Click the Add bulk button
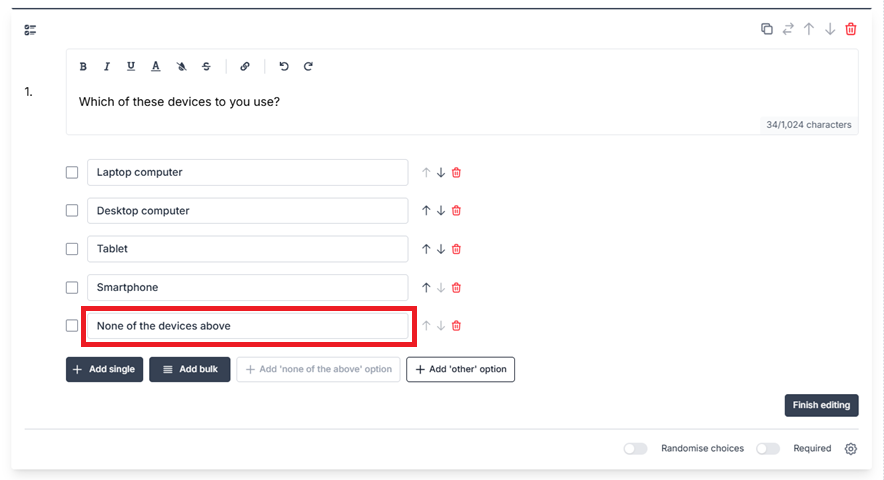The height and width of the screenshot is (480, 884). (189, 369)
